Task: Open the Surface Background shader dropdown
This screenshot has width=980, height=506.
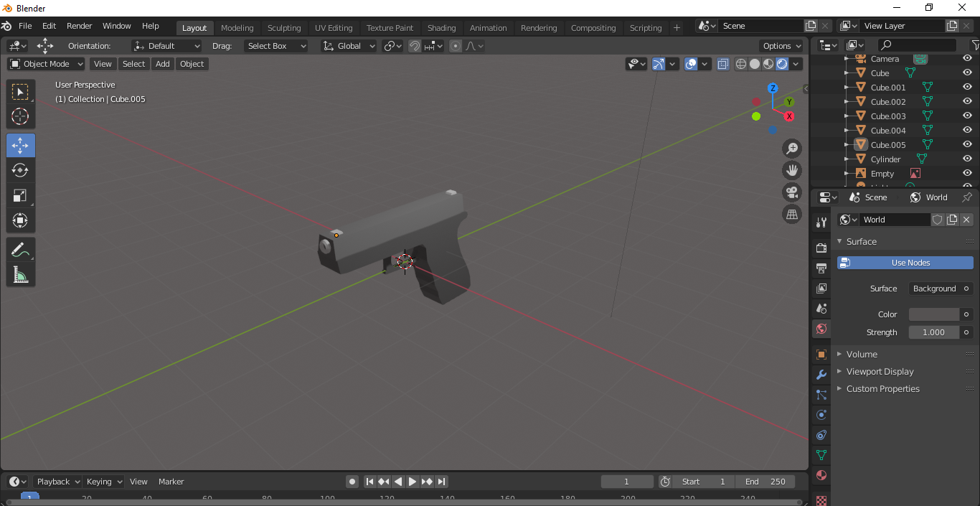Action: (941, 289)
